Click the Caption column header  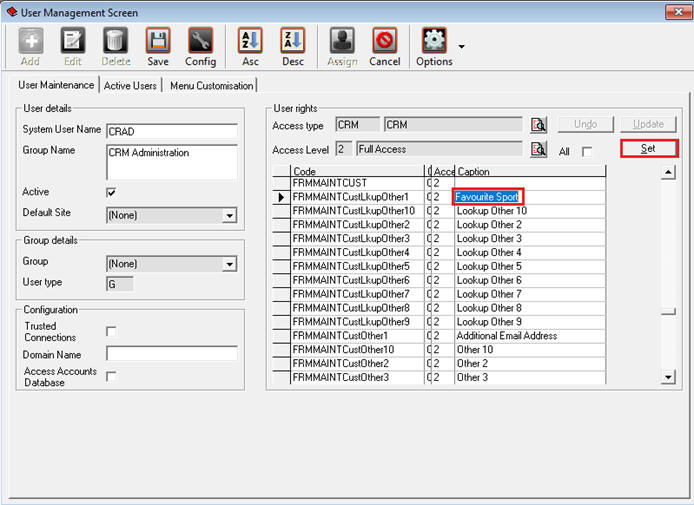coord(530,171)
